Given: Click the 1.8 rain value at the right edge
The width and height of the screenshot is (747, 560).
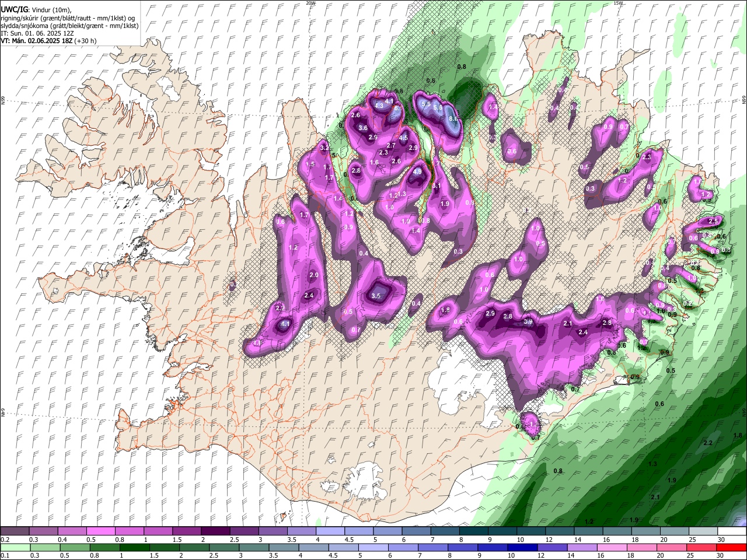Looking at the screenshot, I should 738,436.
